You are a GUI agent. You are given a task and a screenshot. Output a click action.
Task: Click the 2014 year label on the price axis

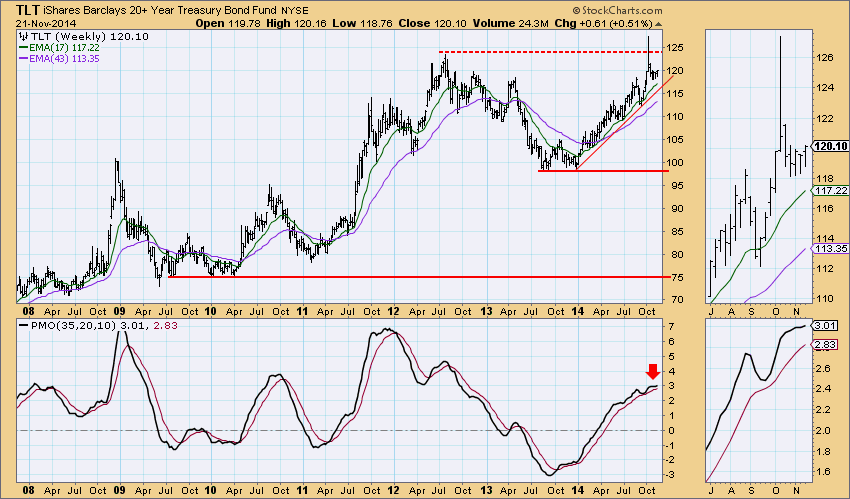[x=578, y=312]
